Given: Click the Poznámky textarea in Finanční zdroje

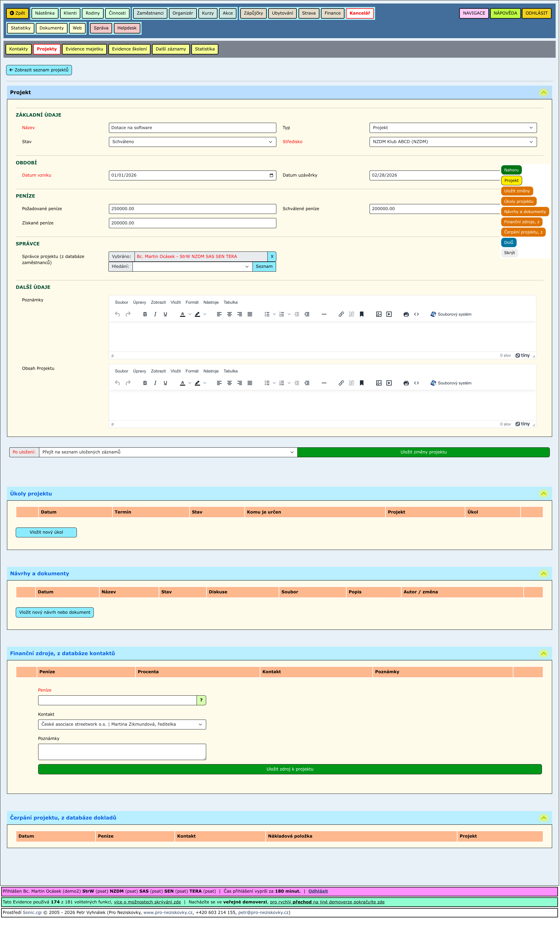Looking at the screenshot, I should 122,752.
